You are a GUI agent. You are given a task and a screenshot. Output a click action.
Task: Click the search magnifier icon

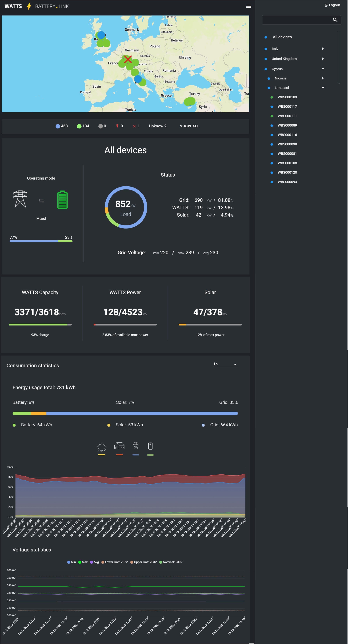coord(335,20)
